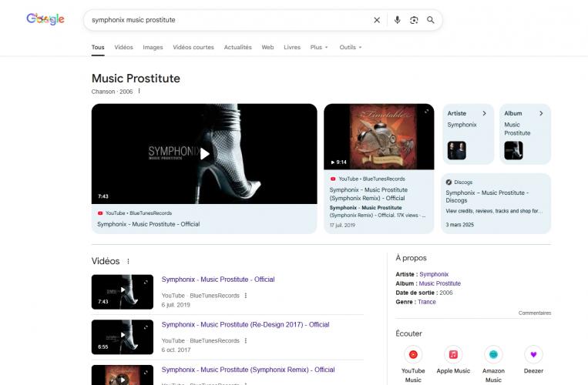Image resolution: width=588 pixels, height=385 pixels.
Task: Open Deezer listening option
Action: coord(533,355)
